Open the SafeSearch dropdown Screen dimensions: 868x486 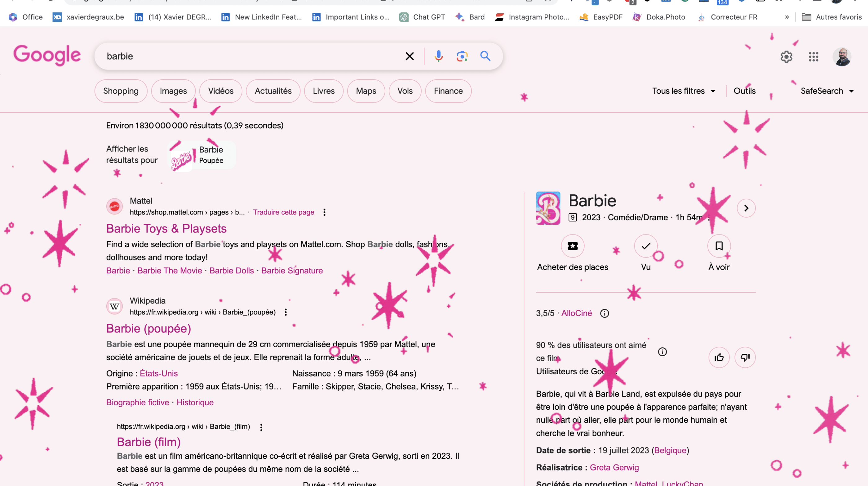[x=827, y=91]
